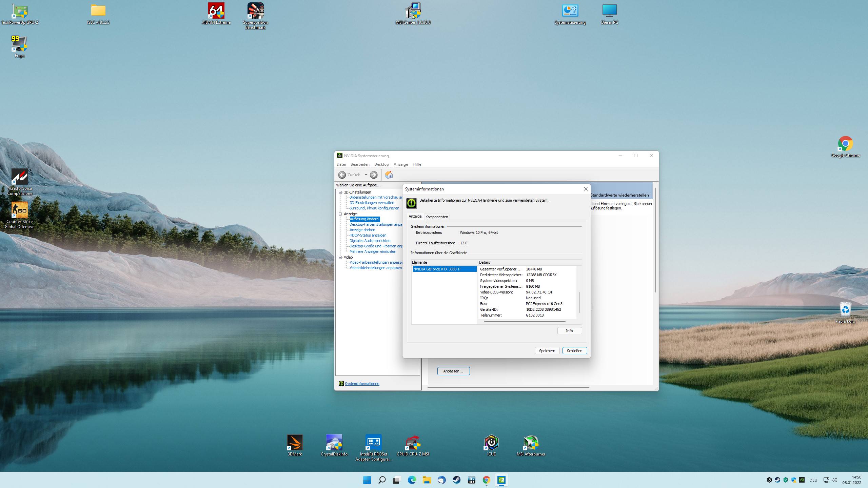
Task: Open the dropdown arrow next to Zurück
Action: click(366, 175)
